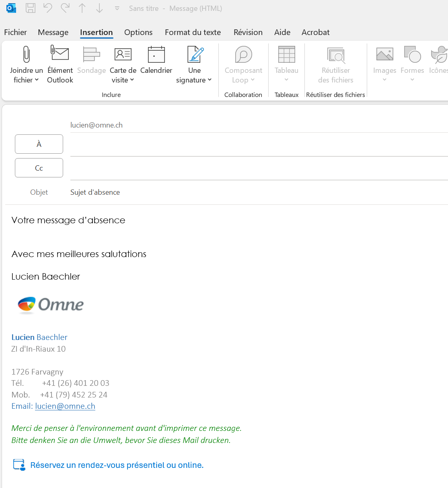Open the Fichier menu
The width and height of the screenshot is (448, 488).
pos(15,32)
